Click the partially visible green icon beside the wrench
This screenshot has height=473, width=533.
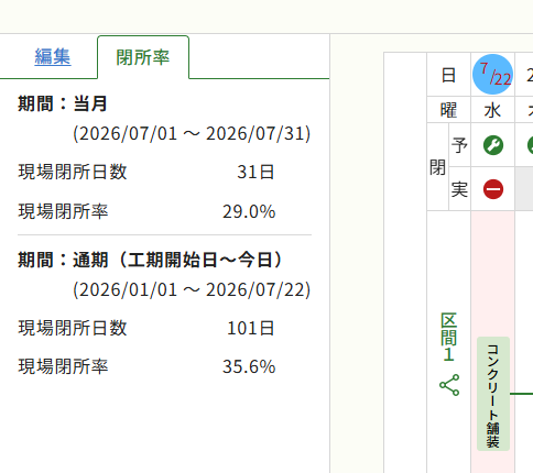click(530, 146)
